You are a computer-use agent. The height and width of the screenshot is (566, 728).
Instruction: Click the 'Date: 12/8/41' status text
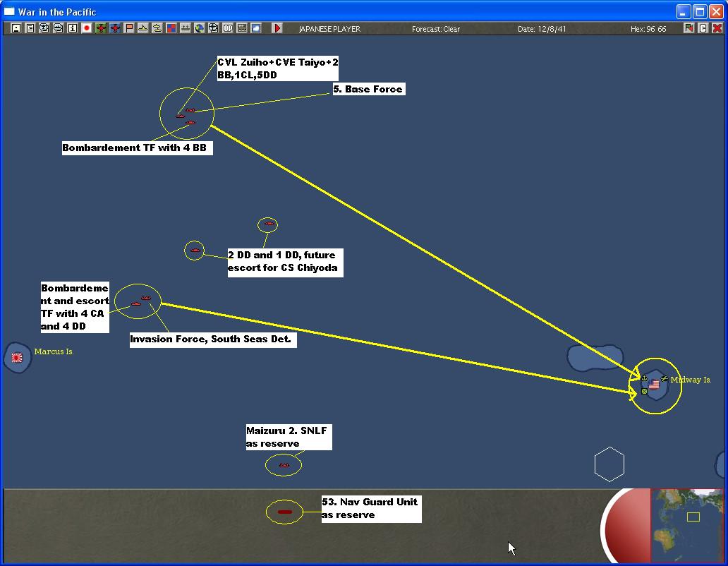tap(542, 29)
